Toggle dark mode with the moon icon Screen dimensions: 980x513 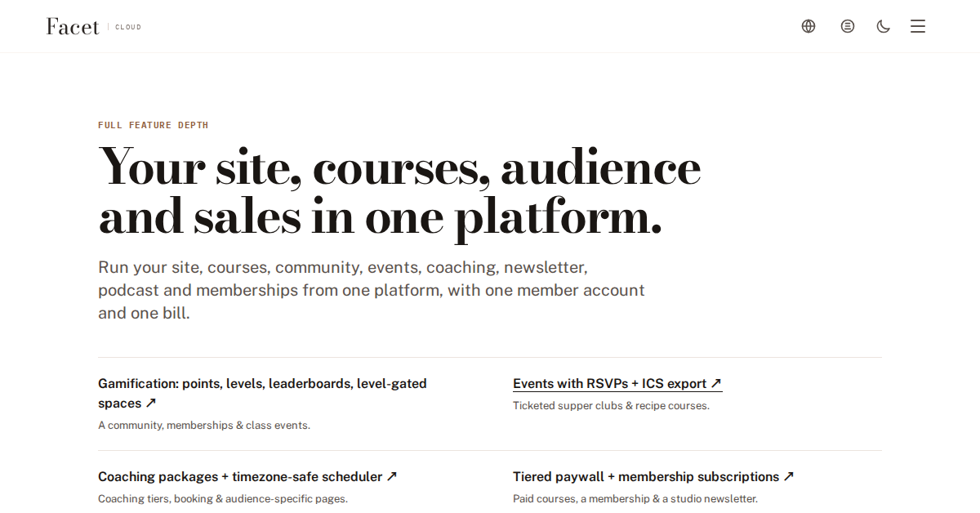click(884, 26)
